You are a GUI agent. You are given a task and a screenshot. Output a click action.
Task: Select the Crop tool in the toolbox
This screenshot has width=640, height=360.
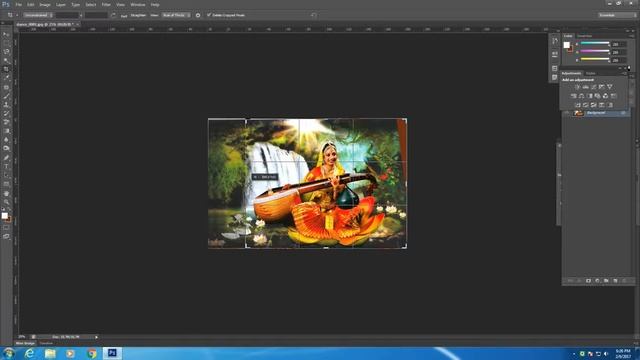point(6,69)
